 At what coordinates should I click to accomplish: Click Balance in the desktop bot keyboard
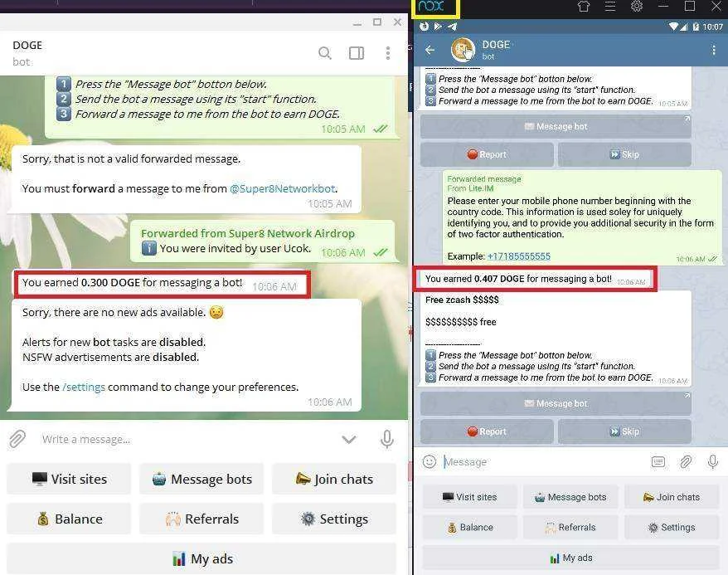click(69, 519)
